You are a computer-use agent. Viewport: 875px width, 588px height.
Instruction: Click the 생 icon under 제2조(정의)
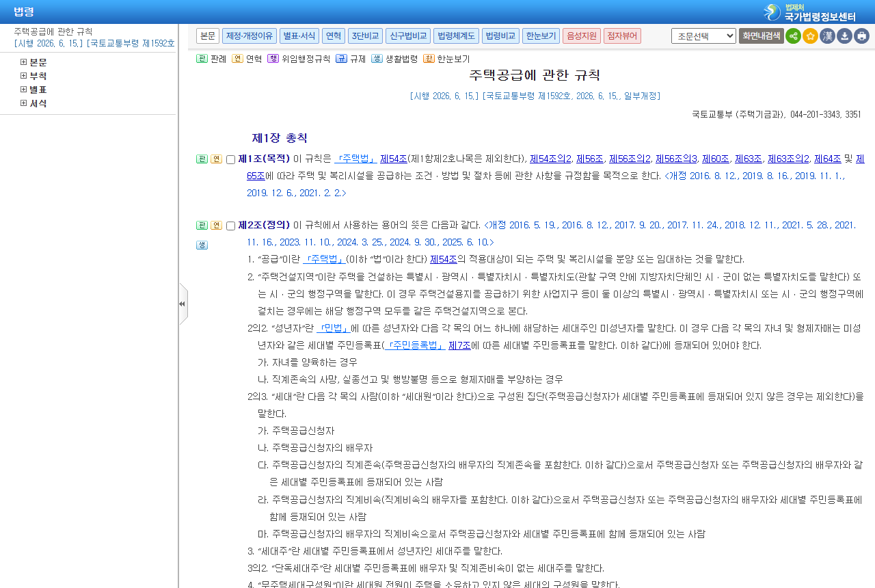[x=202, y=245]
